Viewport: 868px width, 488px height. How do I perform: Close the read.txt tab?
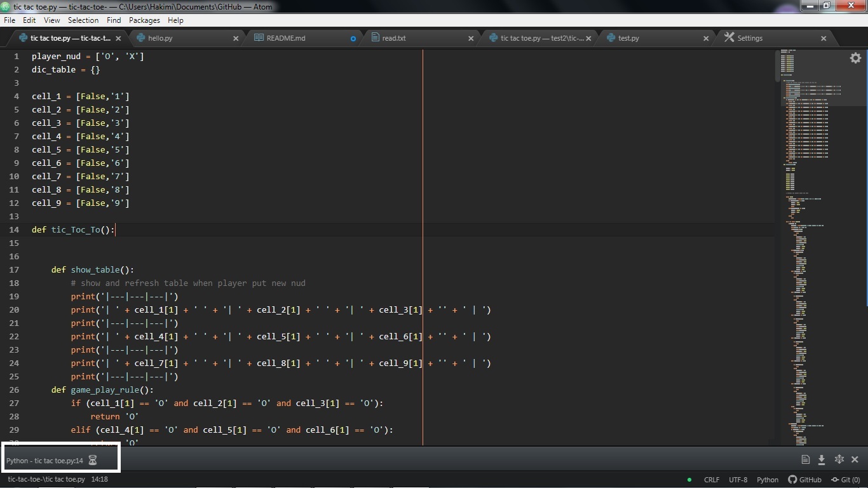pyautogui.click(x=471, y=38)
